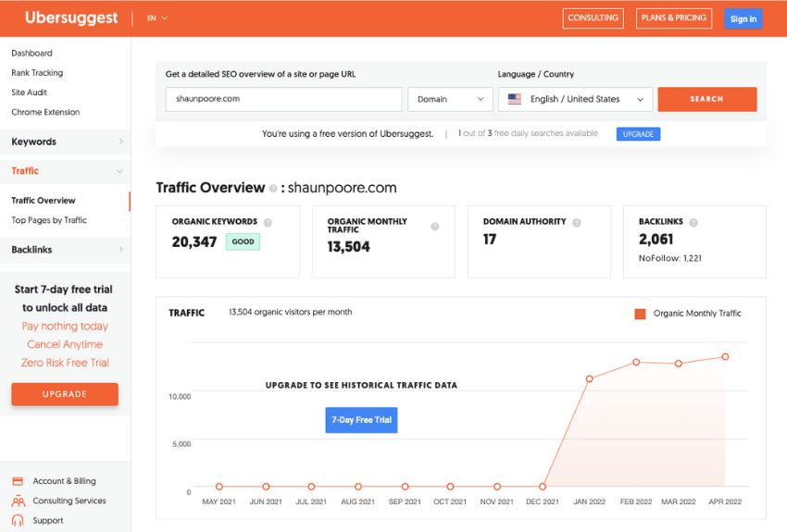Click info icon beside Traffic Overview title
Image resolution: width=787 pixels, height=532 pixels.
(273, 189)
